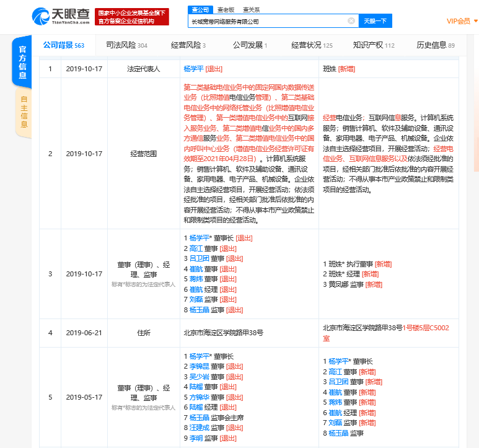Select date 2019-06-21 in row 4
Image resolution: width=479 pixels, height=448 pixels.
(x=84, y=333)
